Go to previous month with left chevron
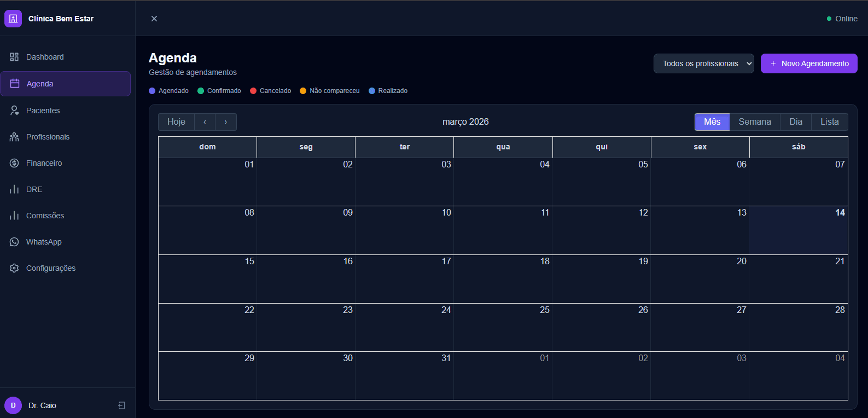 pos(205,122)
